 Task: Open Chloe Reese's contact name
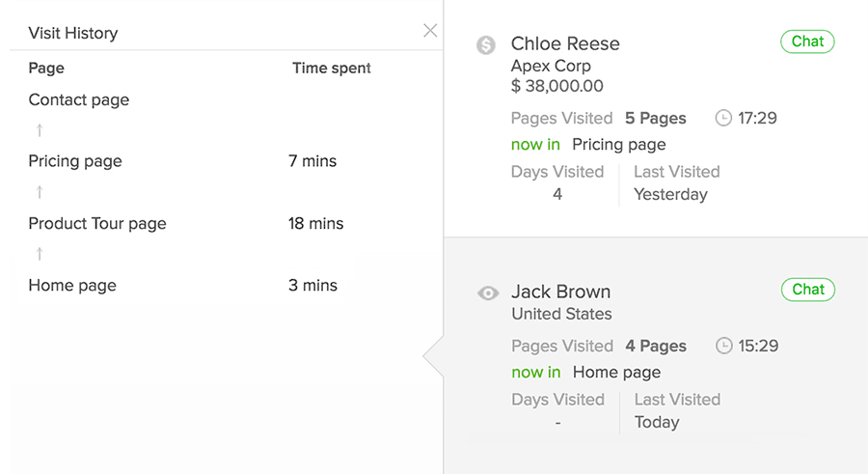click(x=565, y=43)
